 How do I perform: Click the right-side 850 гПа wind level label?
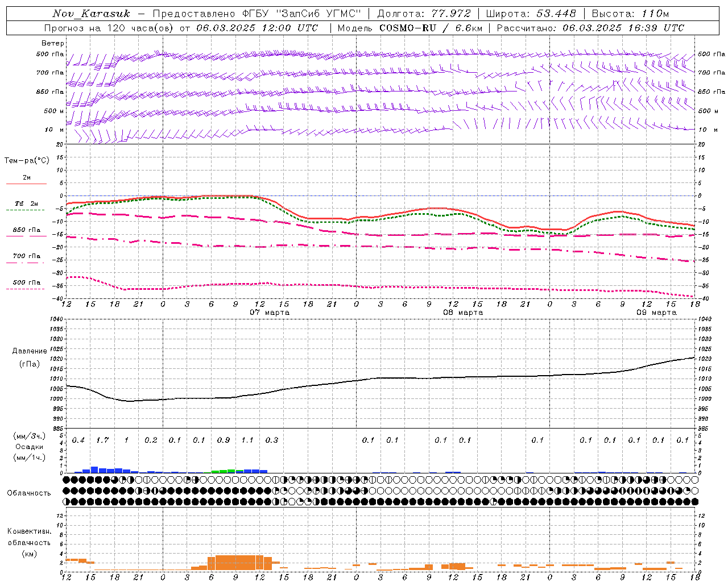pos(712,92)
